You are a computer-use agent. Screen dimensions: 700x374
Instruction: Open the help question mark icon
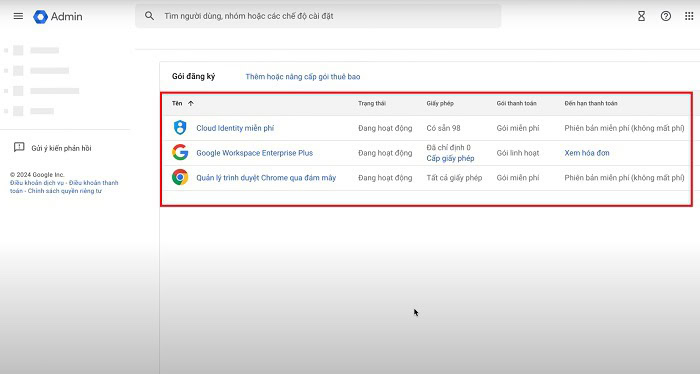666,16
